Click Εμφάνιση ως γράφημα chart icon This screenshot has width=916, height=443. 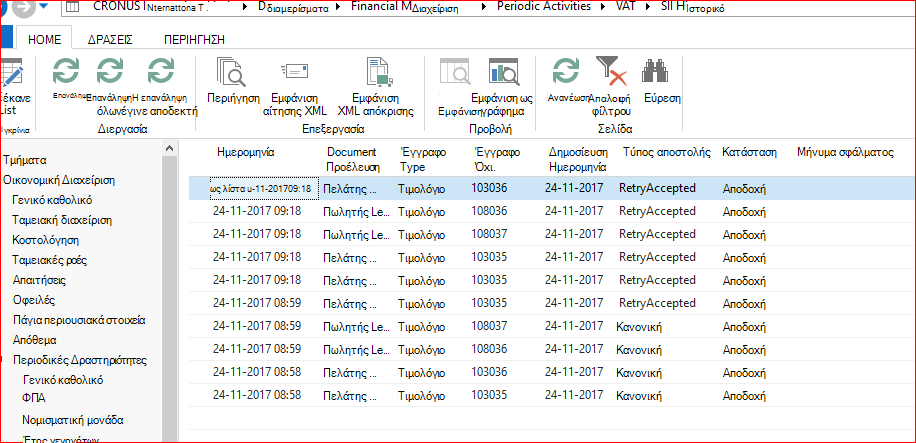(503, 72)
